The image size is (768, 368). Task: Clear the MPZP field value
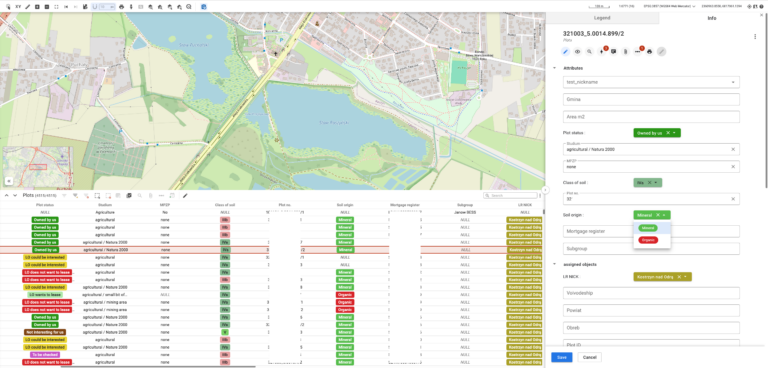733,167
